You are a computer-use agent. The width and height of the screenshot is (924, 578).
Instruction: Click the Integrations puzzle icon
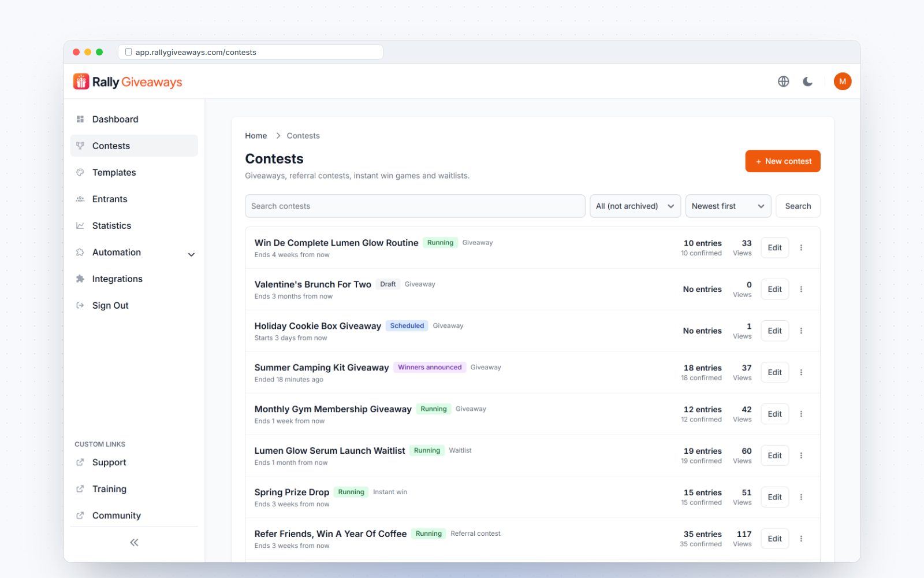click(x=80, y=279)
